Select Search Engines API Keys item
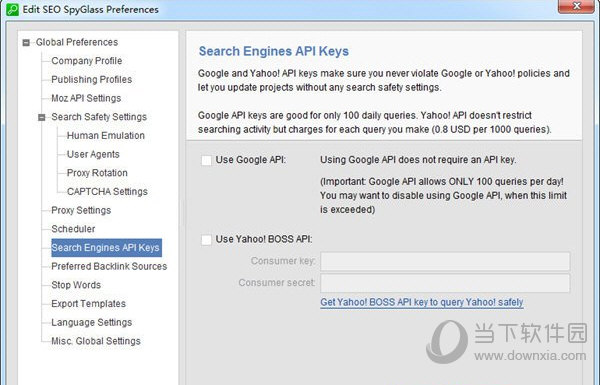Image resolution: width=600 pixels, height=385 pixels. (x=106, y=248)
